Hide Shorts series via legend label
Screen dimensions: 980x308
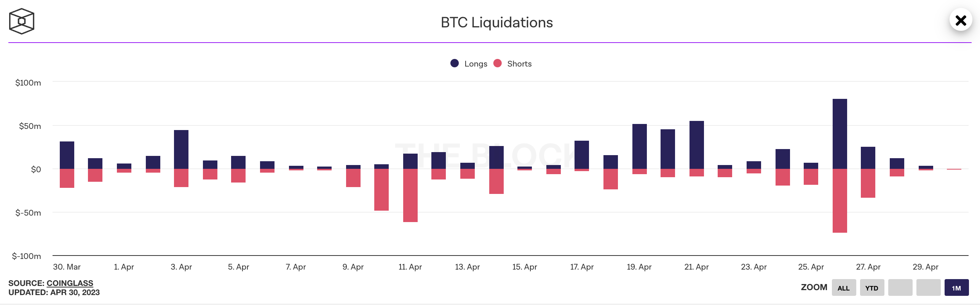pyautogui.click(x=519, y=64)
